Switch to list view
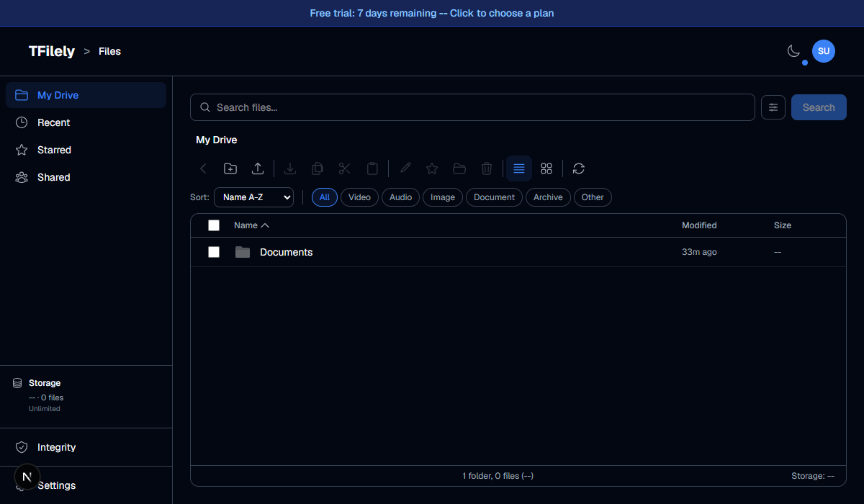 (x=519, y=168)
